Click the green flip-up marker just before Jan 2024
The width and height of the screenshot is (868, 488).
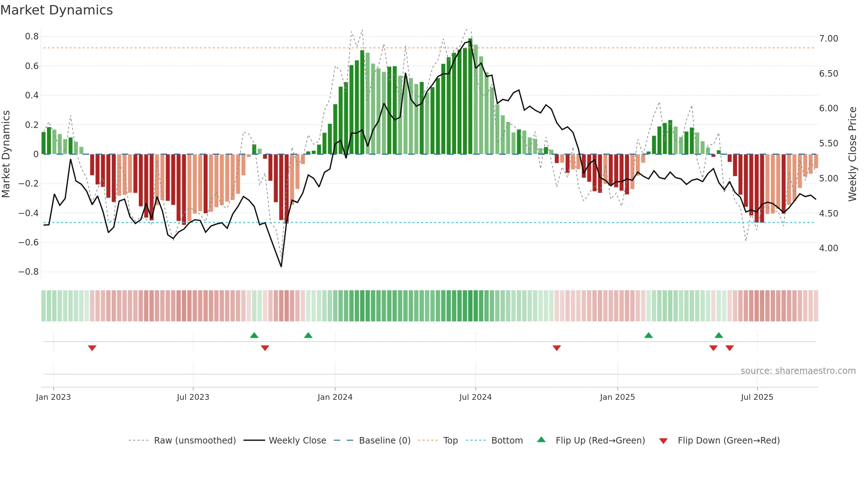coord(308,335)
